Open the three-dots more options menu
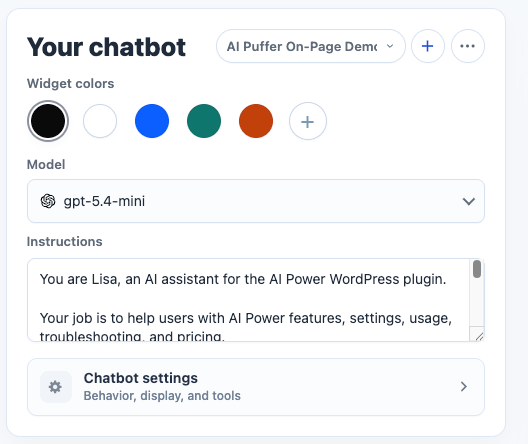 pos(468,46)
